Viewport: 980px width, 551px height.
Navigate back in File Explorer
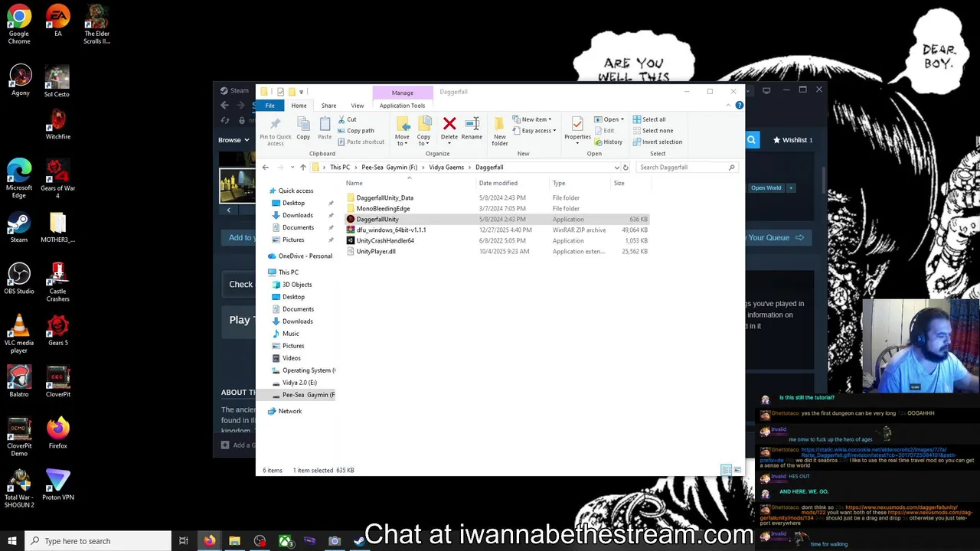pos(266,168)
